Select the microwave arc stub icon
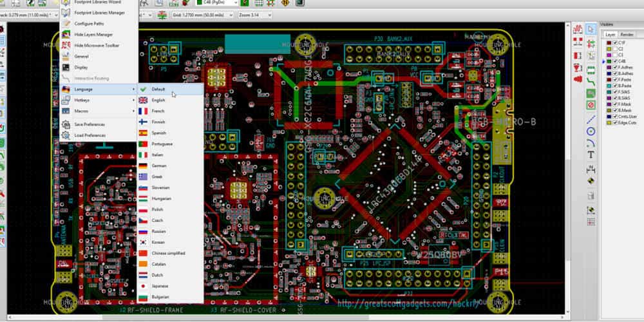 [x=578, y=67]
